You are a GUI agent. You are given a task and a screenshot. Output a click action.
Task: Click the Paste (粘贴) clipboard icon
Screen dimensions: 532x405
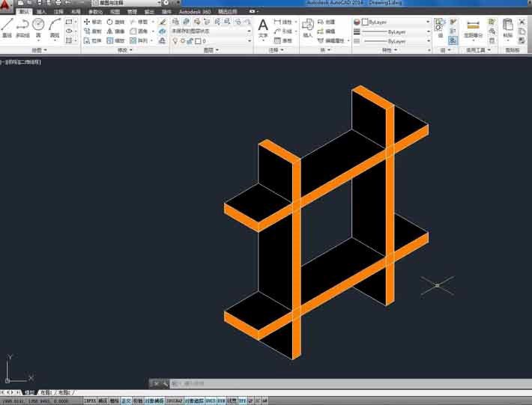pyautogui.click(x=507, y=28)
